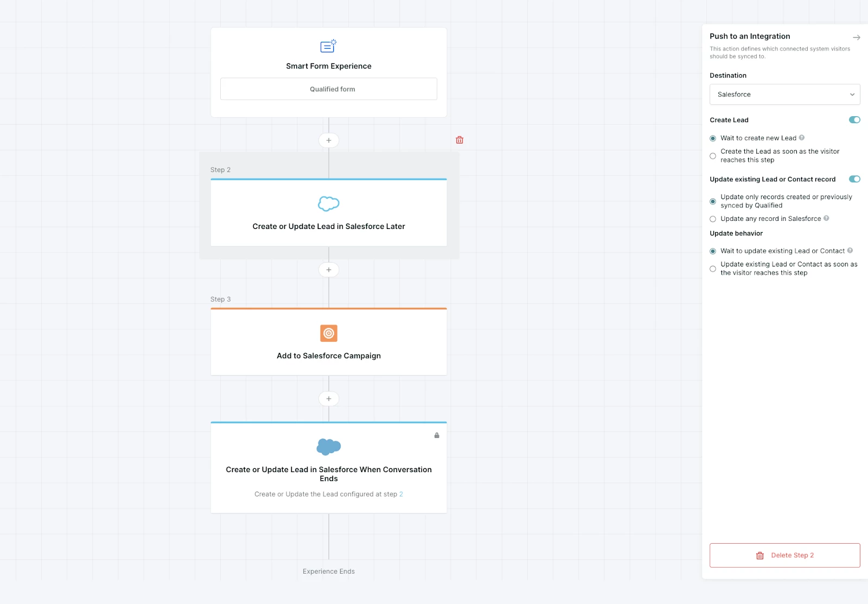Select Update any record in Salesforce
The height and width of the screenshot is (604, 868).
coord(713,219)
